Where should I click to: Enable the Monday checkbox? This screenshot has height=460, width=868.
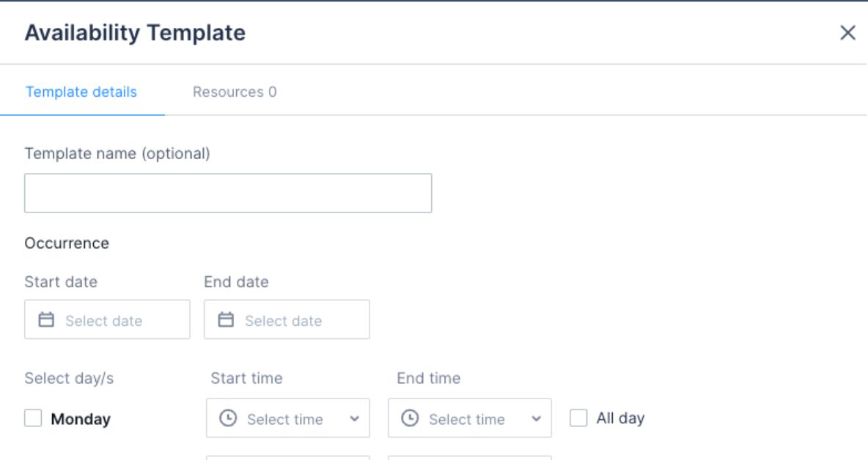pos(33,418)
